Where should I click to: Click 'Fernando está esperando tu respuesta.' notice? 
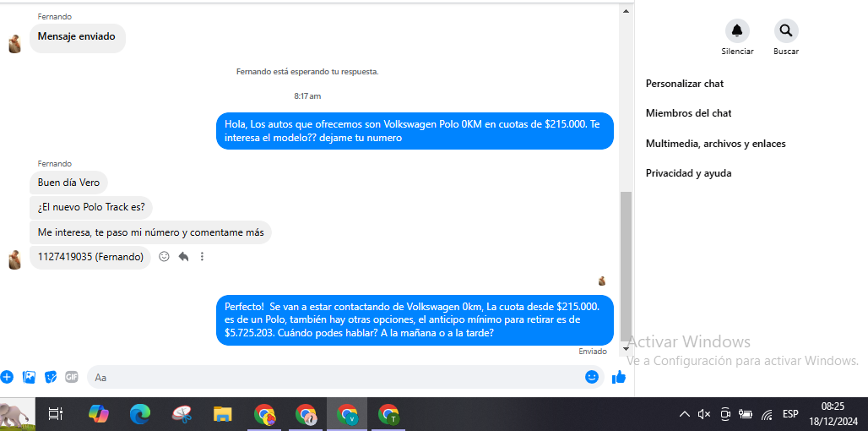coord(307,72)
